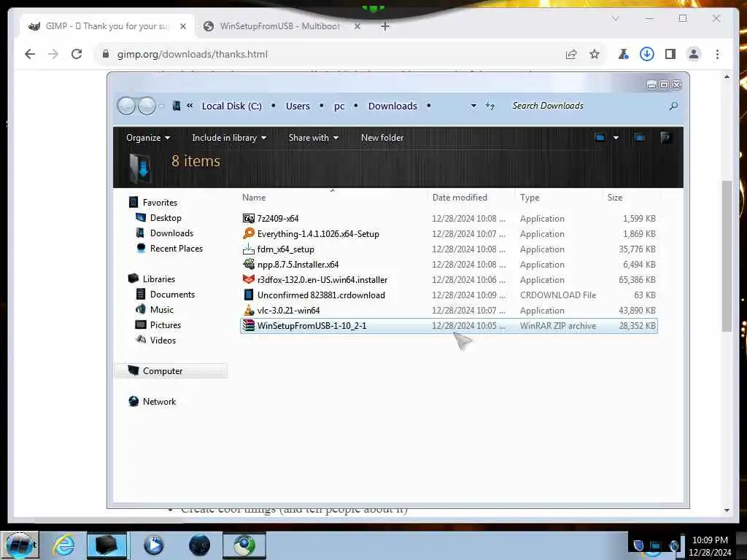Select Favorites in navigation pane
The image size is (747, 560).
coord(160,203)
